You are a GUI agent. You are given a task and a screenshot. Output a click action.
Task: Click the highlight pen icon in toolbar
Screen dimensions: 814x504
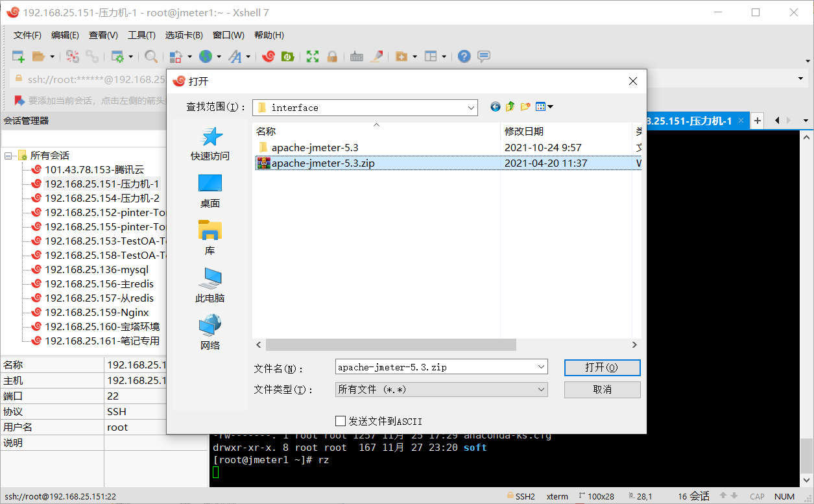(x=376, y=56)
